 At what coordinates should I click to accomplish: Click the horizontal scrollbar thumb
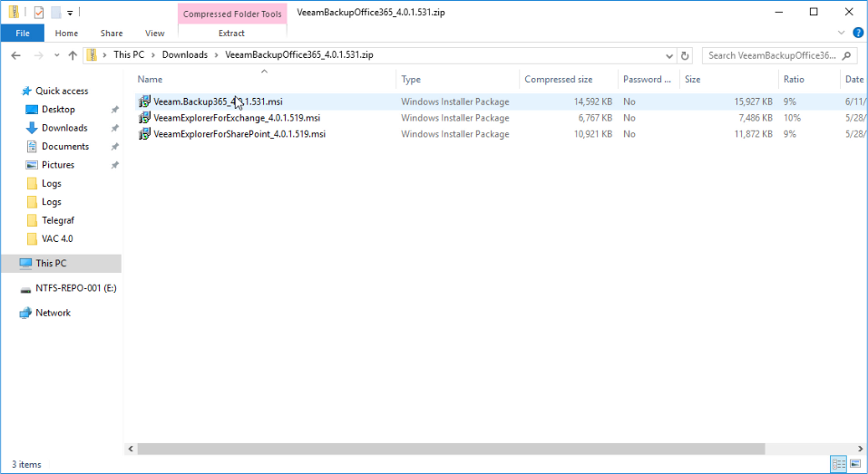[x=451, y=449]
